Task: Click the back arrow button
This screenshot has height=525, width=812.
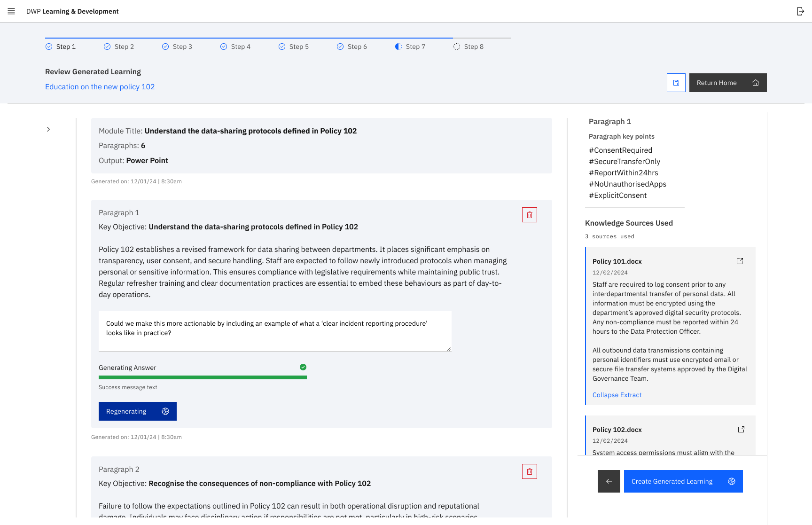Action: pyautogui.click(x=609, y=481)
